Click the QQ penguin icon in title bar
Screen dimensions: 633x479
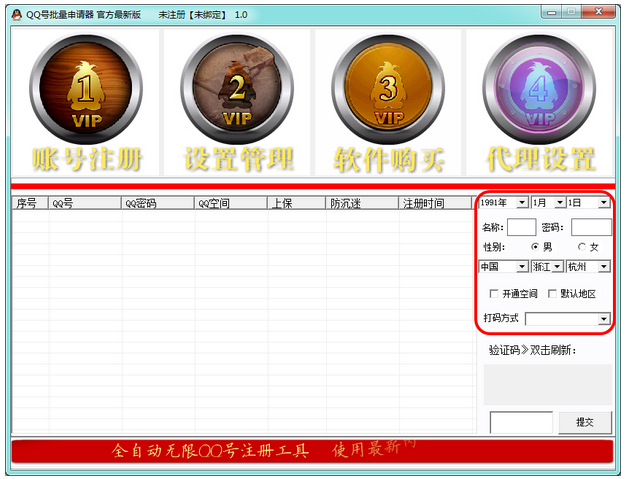(17, 15)
